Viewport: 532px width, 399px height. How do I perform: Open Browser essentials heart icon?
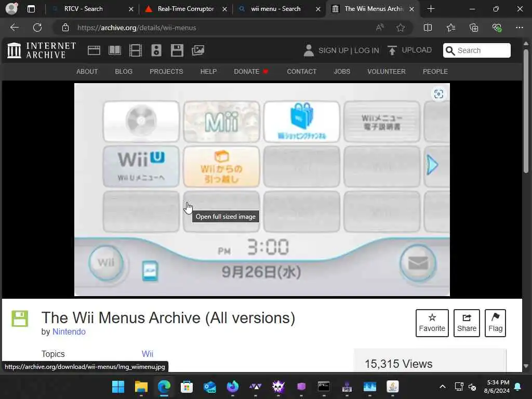tap(497, 28)
